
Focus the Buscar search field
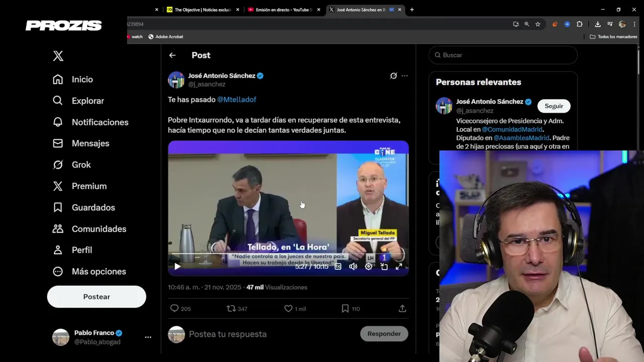click(503, 55)
